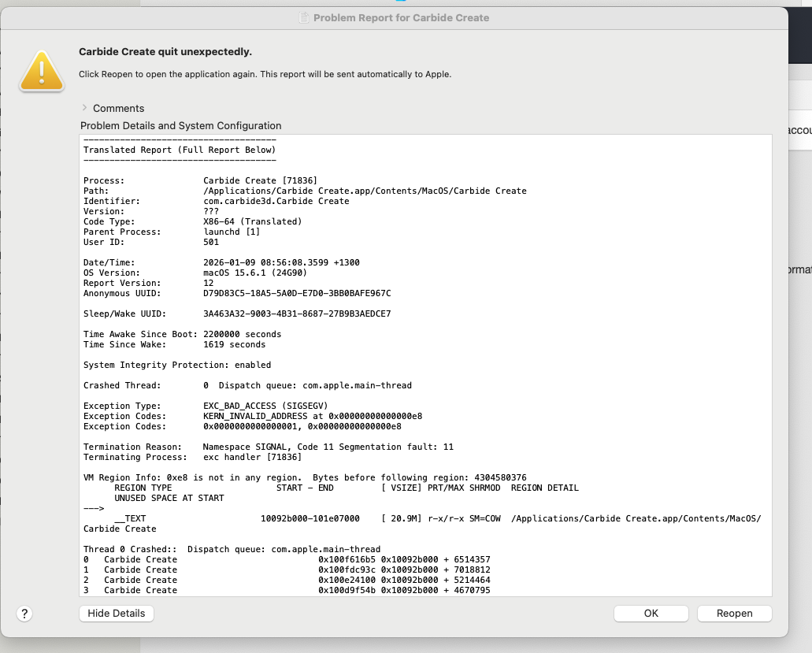The image size is (812, 653).
Task: Click the application Path line in report
Action: coord(304,191)
